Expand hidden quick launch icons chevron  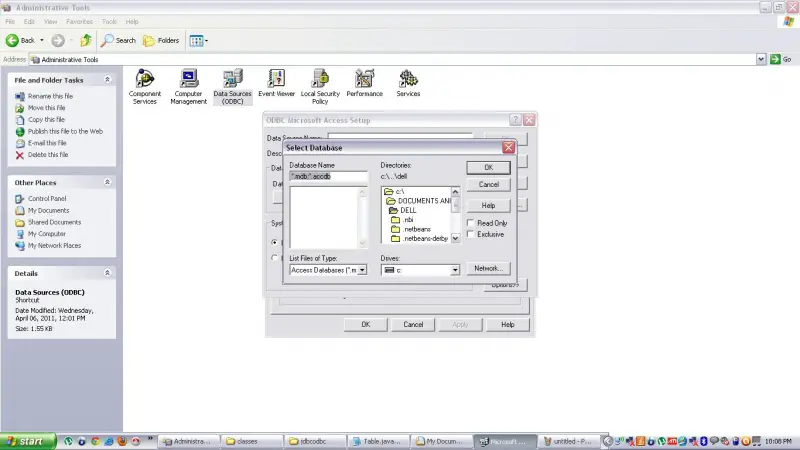[x=150, y=438]
